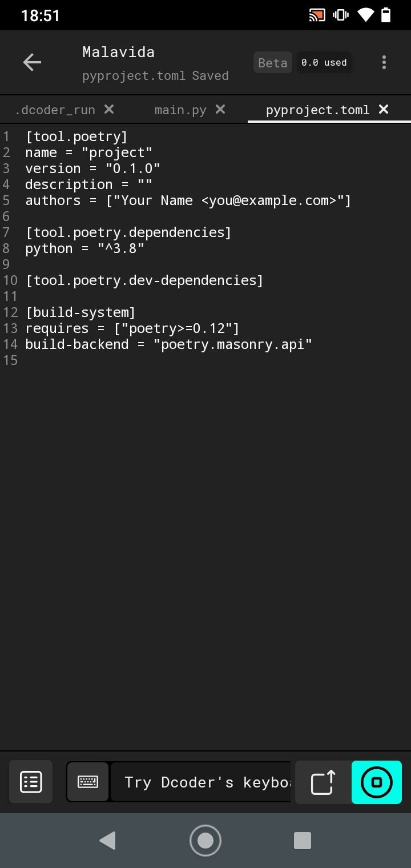Image resolution: width=411 pixels, height=868 pixels.
Task: Tap the cyan stop/run button
Action: 377,782
